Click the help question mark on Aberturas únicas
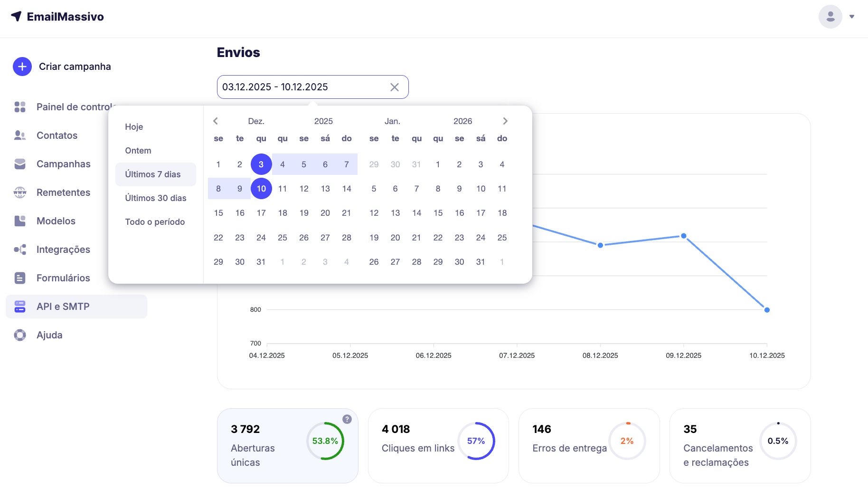The width and height of the screenshot is (868, 490). [x=347, y=419]
